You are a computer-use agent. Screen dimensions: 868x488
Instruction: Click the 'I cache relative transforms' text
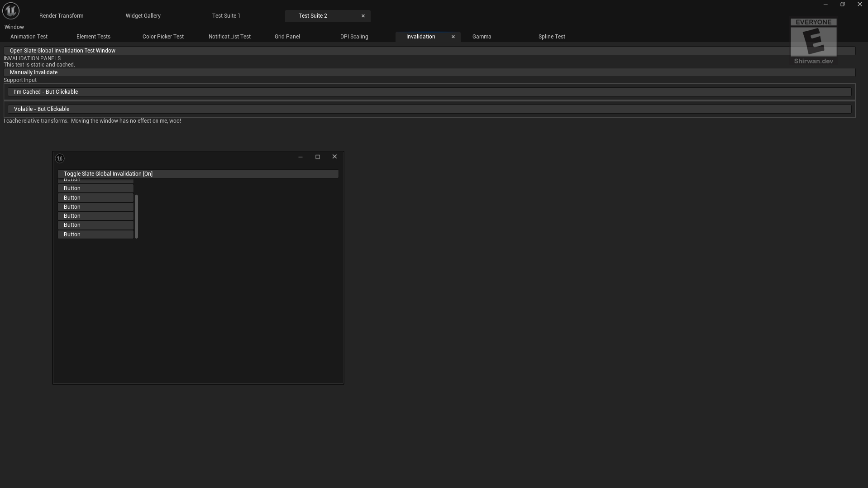[x=92, y=121]
